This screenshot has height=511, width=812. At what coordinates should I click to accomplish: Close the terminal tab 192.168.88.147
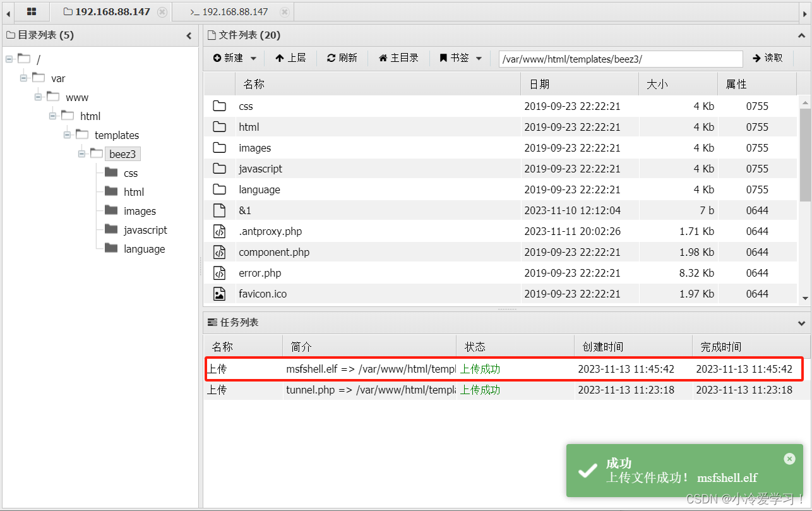(285, 12)
